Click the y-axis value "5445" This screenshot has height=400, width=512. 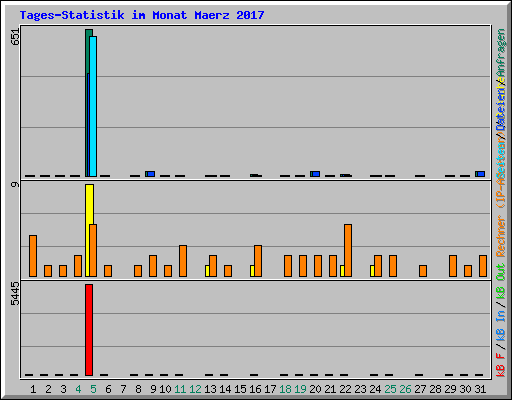click(x=15, y=294)
